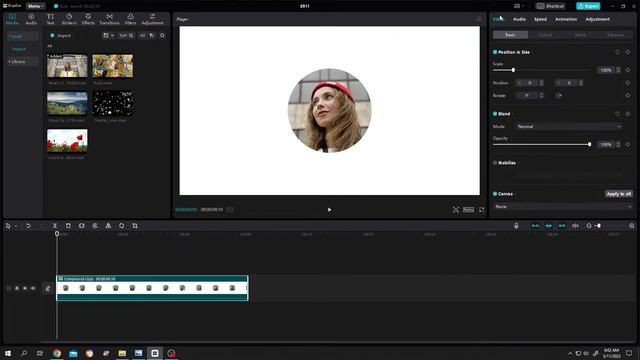Open the Menu dropdown in title bar
Image resolution: width=640 pixels, height=360 pixels.
click(x=36, y=6)
